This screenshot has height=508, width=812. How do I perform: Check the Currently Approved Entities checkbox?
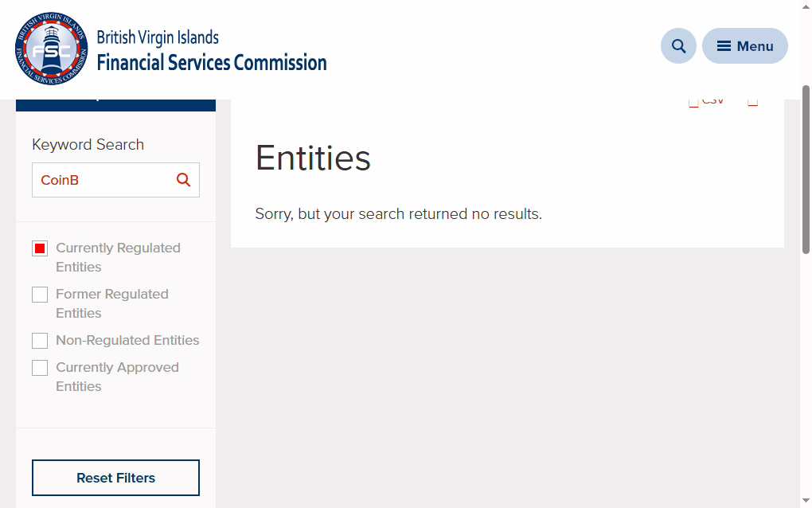40,368
